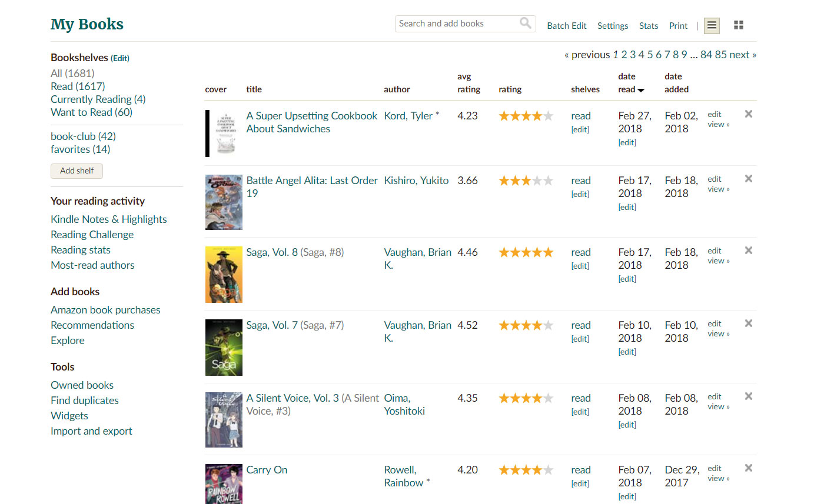Open Stats from the top menu
The image size is (824, 504).
pos(648,26)
